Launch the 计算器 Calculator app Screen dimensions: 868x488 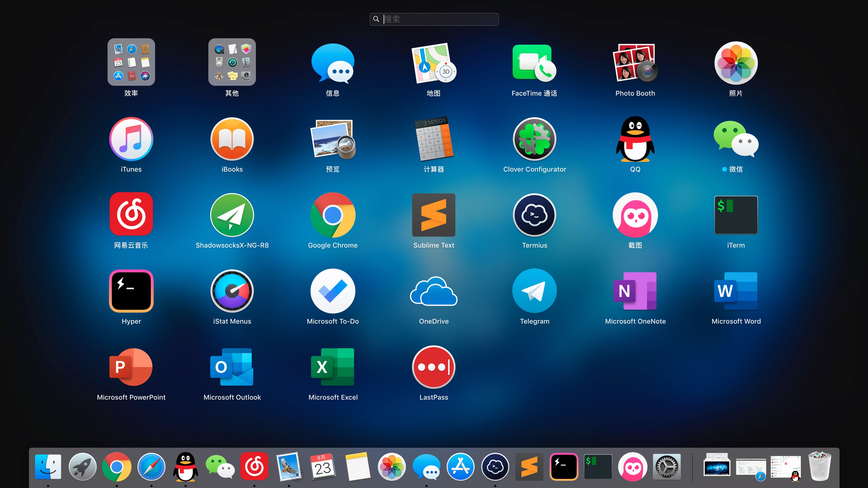(x=434, y=139)
